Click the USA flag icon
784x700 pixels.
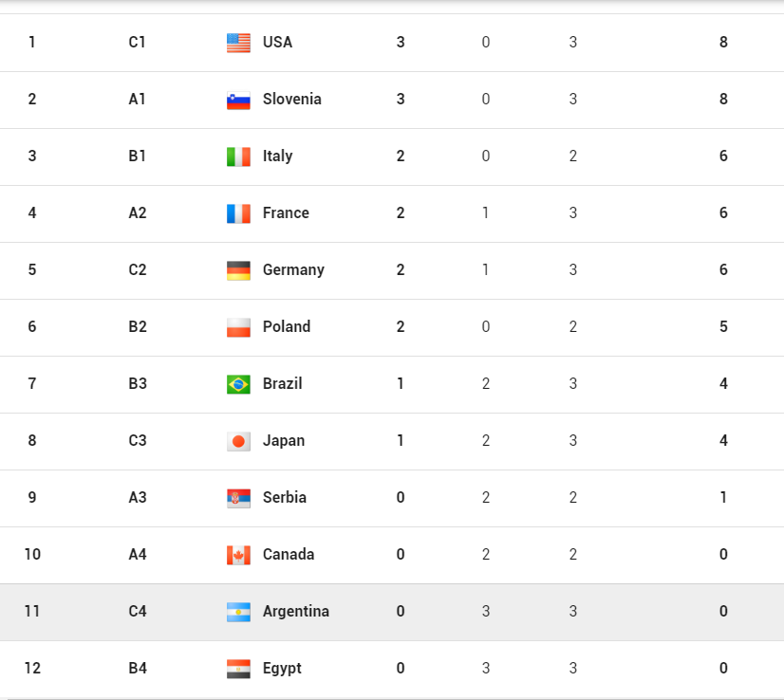pos(238,43)
